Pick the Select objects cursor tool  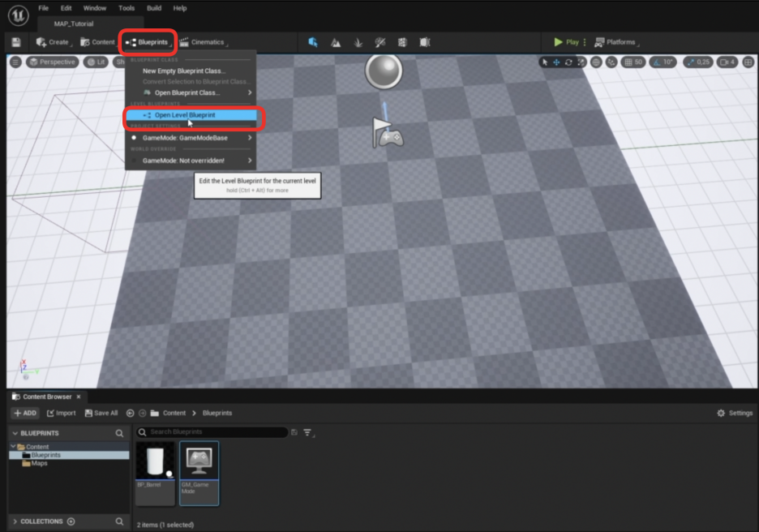click(545, 62)
